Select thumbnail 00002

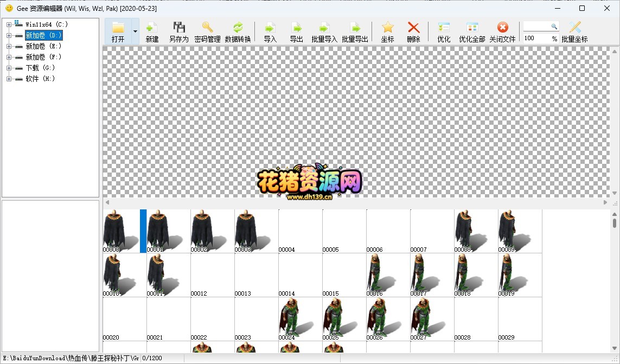tap(212, 231)
